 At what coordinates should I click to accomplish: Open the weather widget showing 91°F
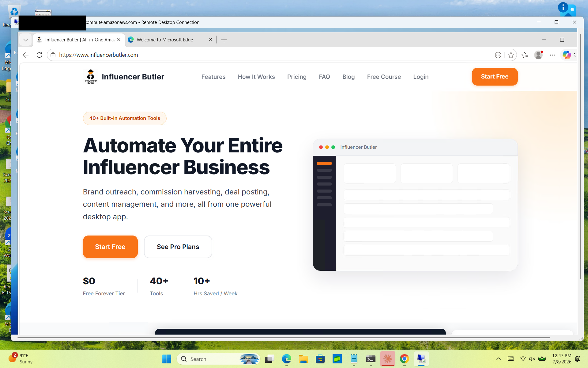tap(21, 358)
